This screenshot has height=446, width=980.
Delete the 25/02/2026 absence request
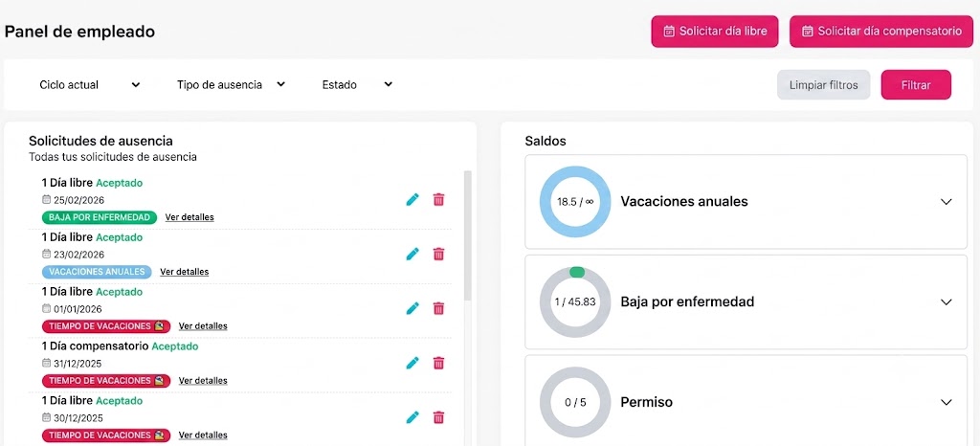pyautogui.click(x=438, y=200)
